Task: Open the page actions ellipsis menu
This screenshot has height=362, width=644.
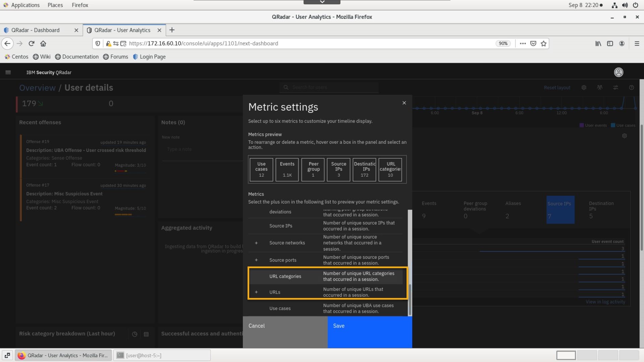Action: pyautogui.click(x=523, y=44)
